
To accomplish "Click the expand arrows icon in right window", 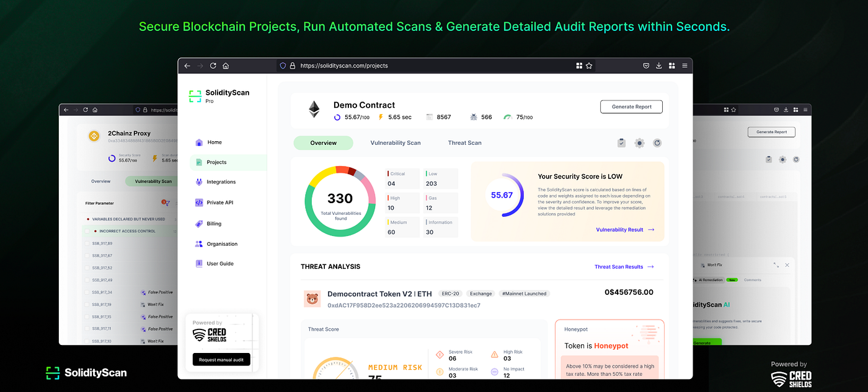I will (x=776, y=265).
